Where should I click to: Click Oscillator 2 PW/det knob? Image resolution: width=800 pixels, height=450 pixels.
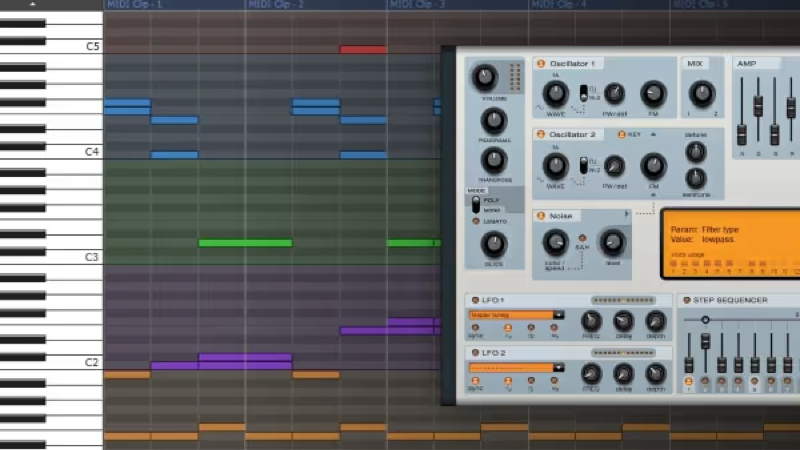[614, 166]
